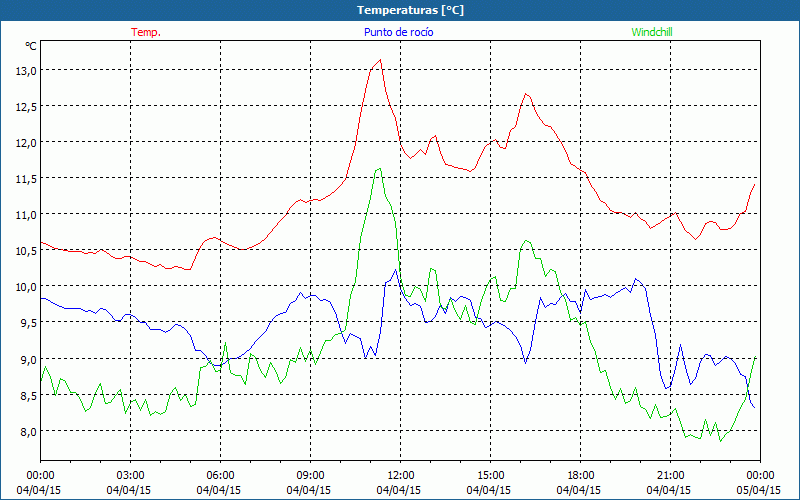Click the 06:00 time axis label
This screenshot has width=800, height=500.
220,476
